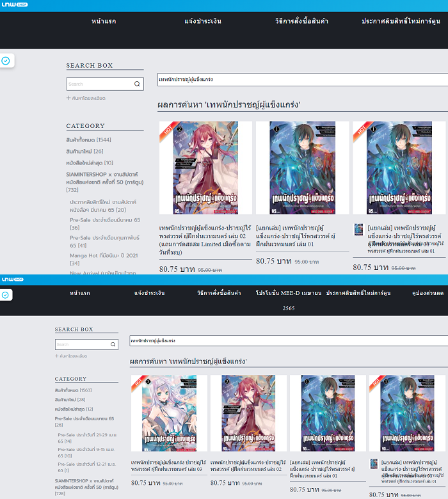
Task: Open หน้าแรก in the top page navigation
Action: 104,21
